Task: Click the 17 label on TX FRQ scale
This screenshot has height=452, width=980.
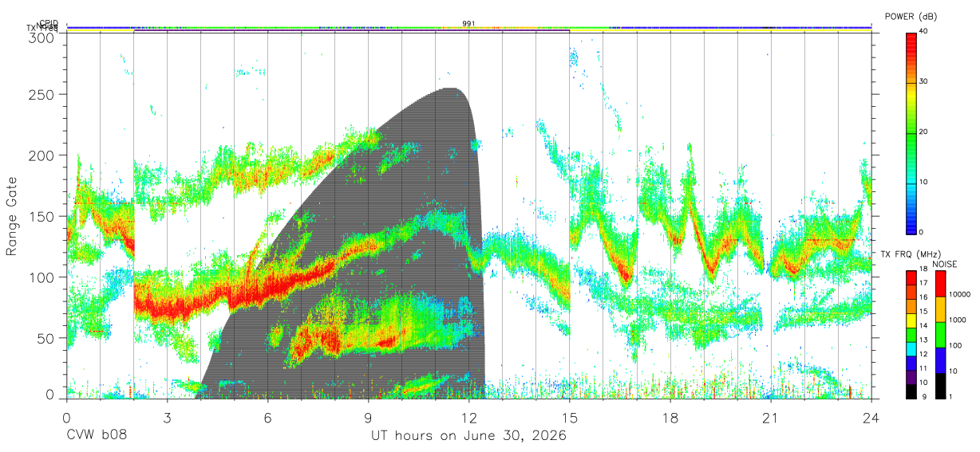Action: [x=923, y=283]
